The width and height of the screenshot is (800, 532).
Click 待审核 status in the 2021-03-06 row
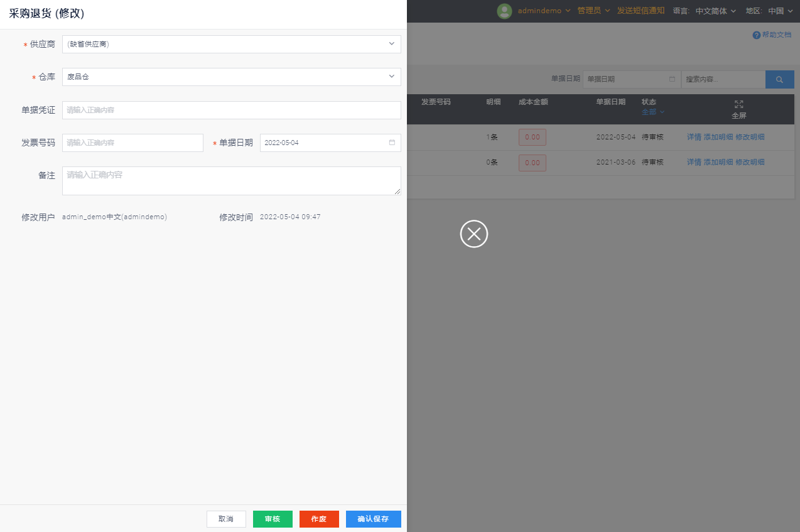click(652, 162)
